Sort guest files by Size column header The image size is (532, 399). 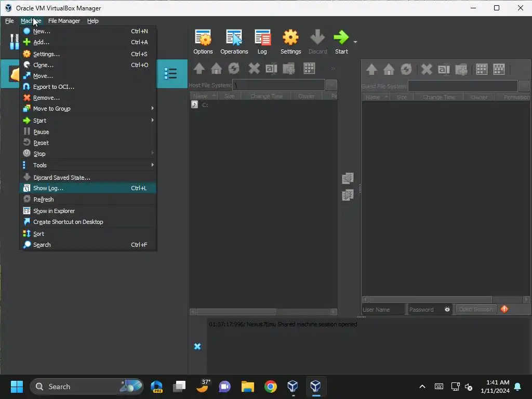pos(402,97)
